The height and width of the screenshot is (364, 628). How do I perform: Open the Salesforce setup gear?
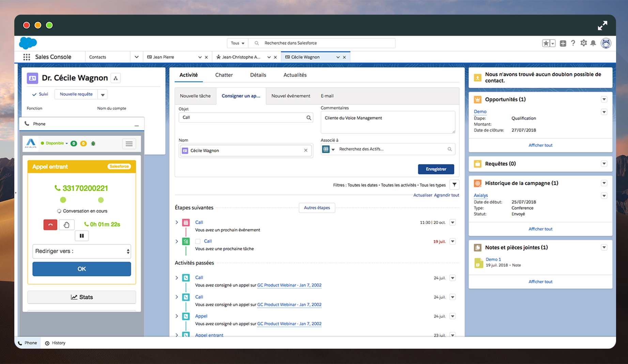point(584,43)
